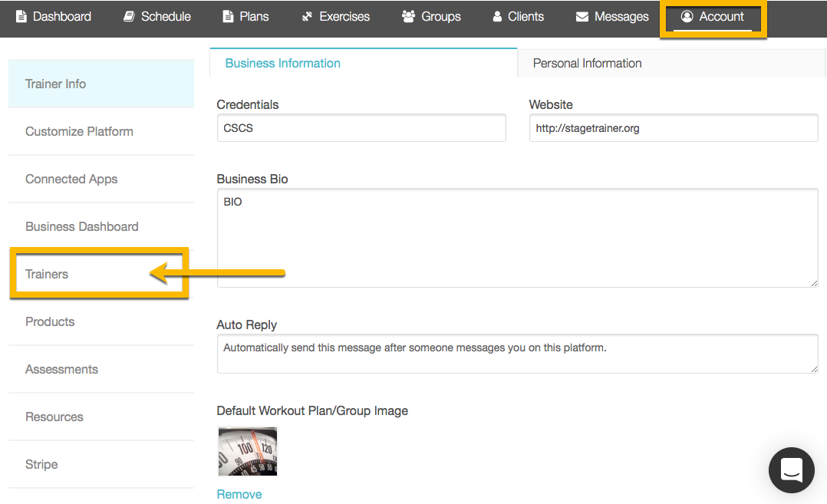Click the Website input field

click(x=674, y=128)
